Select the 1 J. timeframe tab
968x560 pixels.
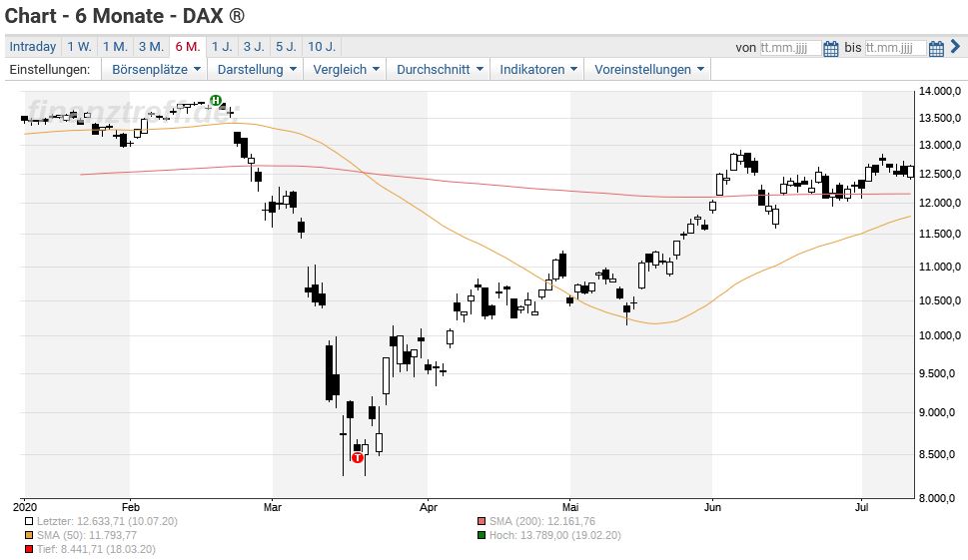coord(222,47)
